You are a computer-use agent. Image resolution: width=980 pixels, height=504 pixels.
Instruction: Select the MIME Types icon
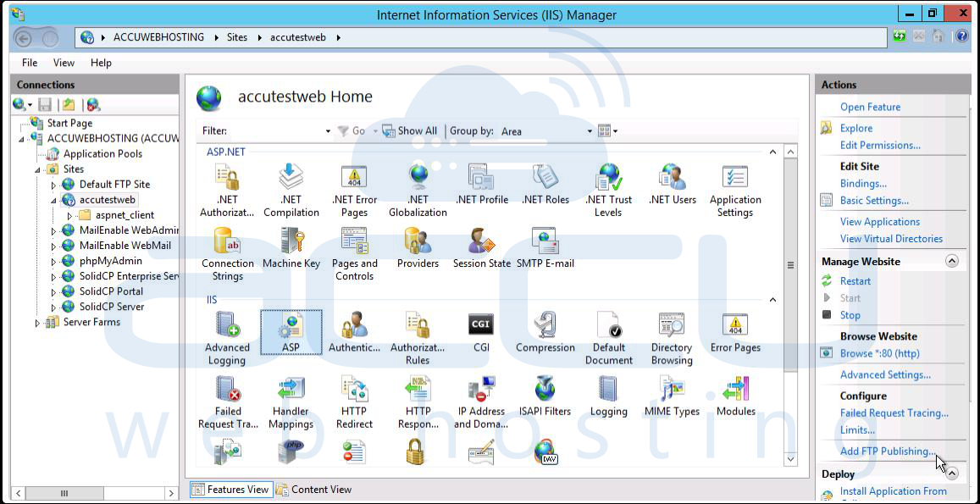[673, 396]
